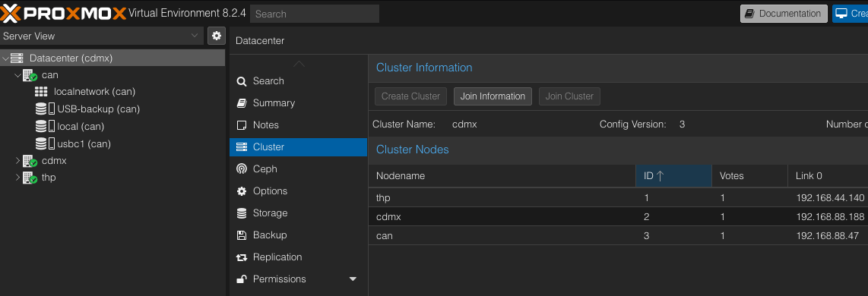This screenshot has width=868, height=296.
Task: Open the Summary menu item
Action: [x=299, y=103]
